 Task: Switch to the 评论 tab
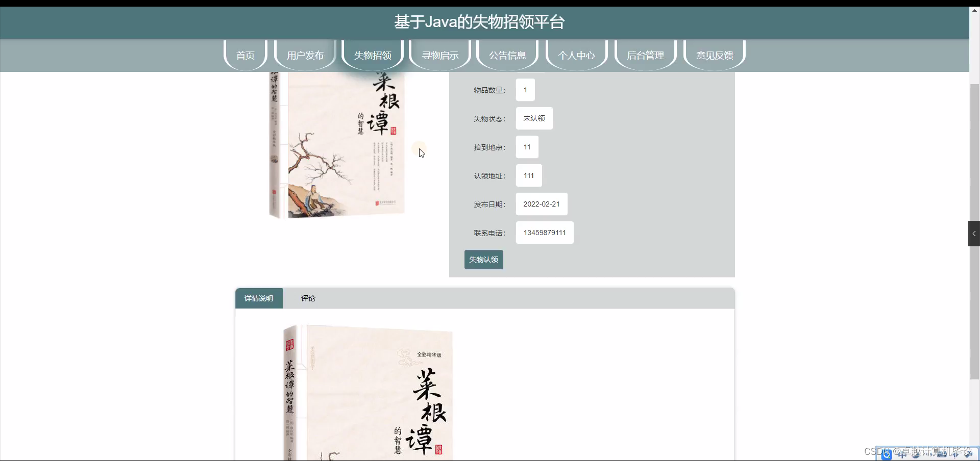308,298
